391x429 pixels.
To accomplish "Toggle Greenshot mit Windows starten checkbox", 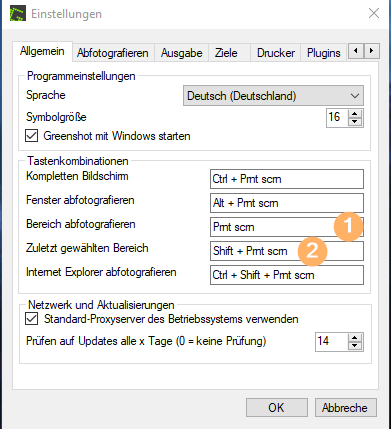I will [31, 136].
